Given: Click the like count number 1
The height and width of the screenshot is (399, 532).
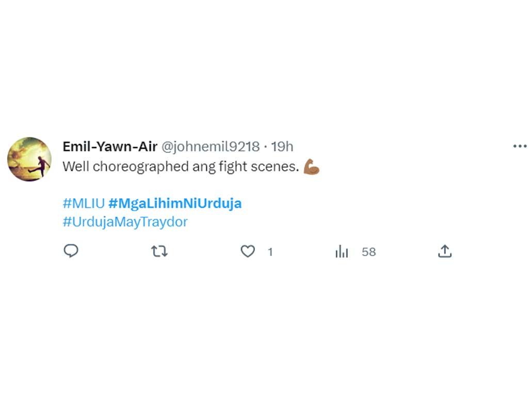Looking at the screenshot, I should pos(270,252).
